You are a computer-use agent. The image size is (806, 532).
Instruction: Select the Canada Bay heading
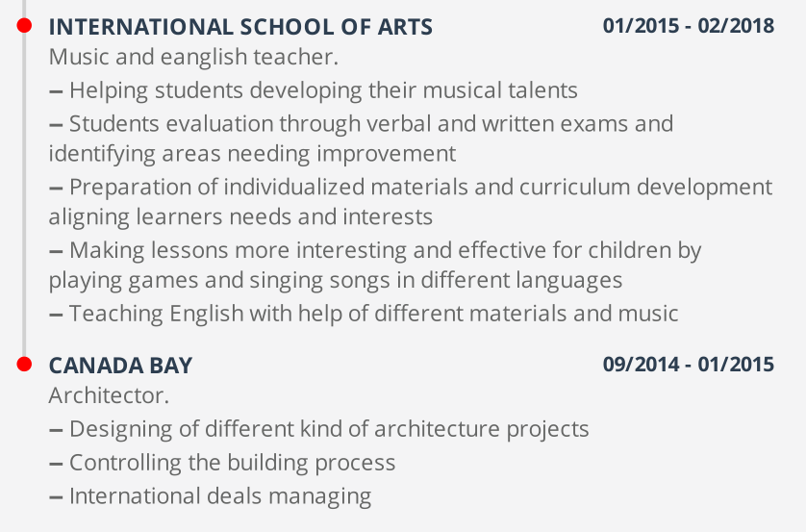(x=120, y=366)
